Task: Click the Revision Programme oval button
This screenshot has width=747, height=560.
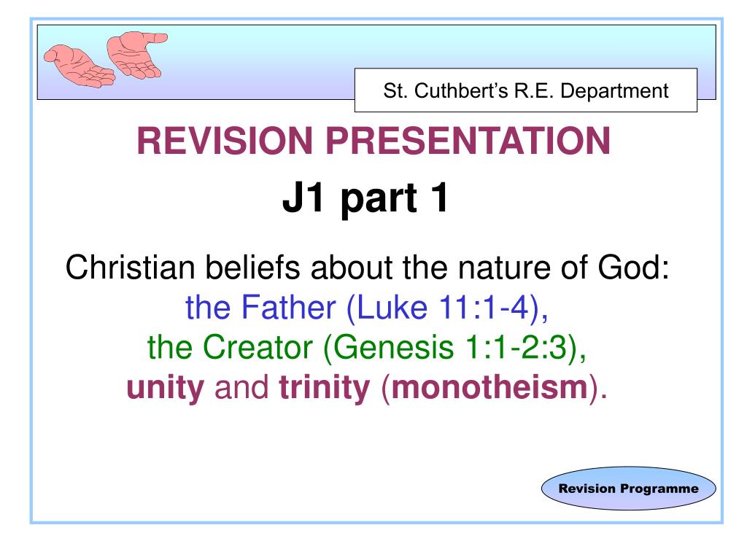Action: (x=628, y=488)
